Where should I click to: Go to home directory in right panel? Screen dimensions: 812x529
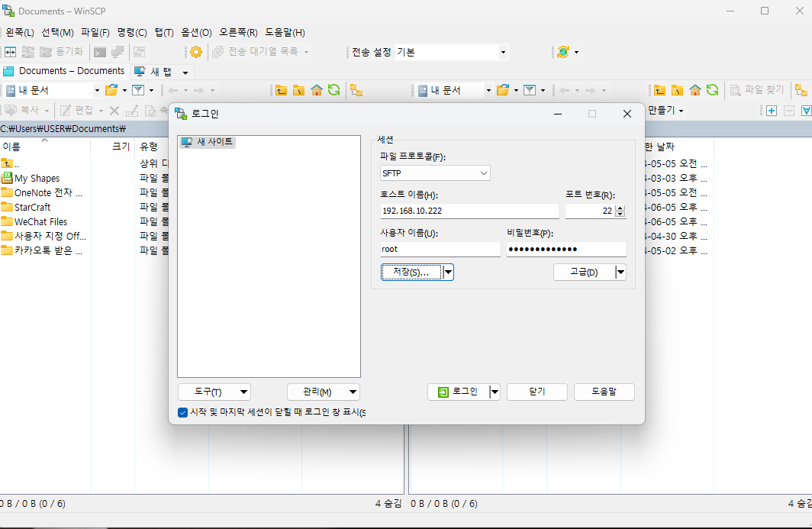click(695, 90)
